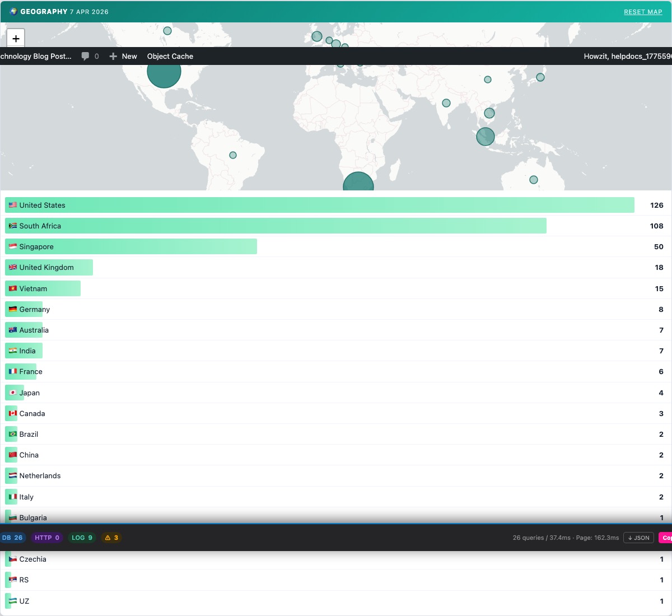Open the Object Cache menu
672x616 pixels.
tap(170, 56)
